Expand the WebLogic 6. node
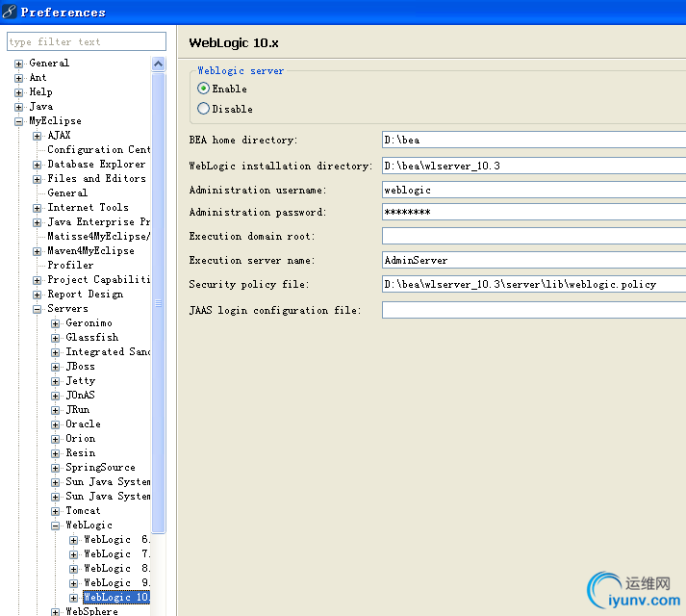This screenshot has height=616, width=686. pyautogui.click(x=73, y=541)
